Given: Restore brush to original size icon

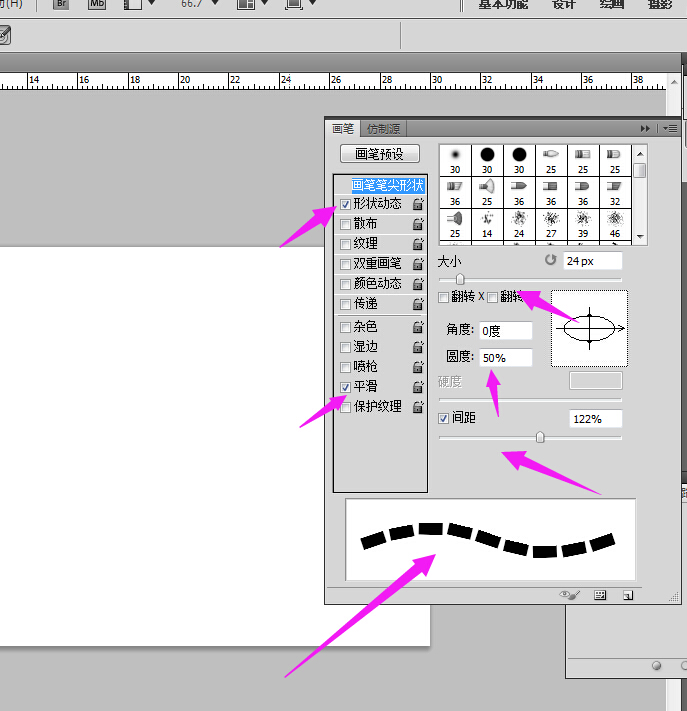Looking at the screenshot, I should click(550, 260).
